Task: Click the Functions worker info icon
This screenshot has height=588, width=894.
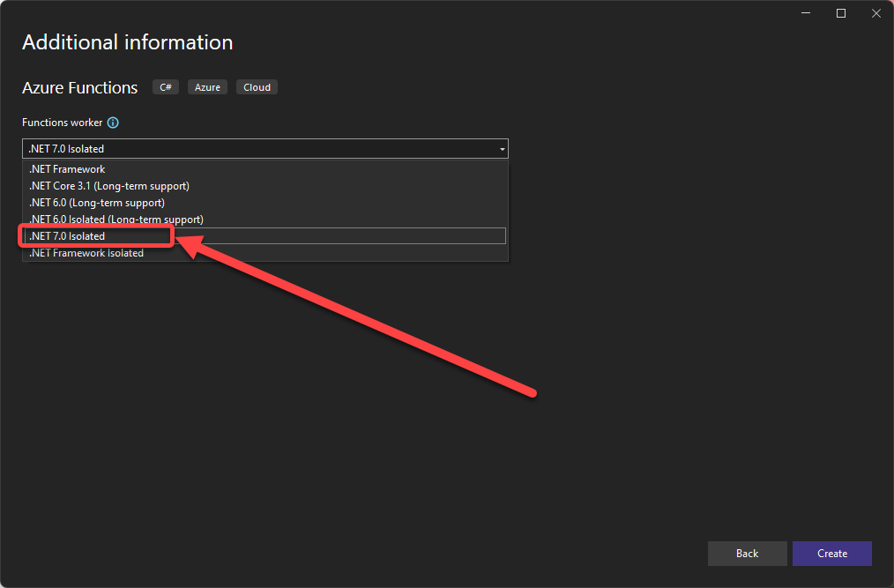Action: (x=113, y=123)
